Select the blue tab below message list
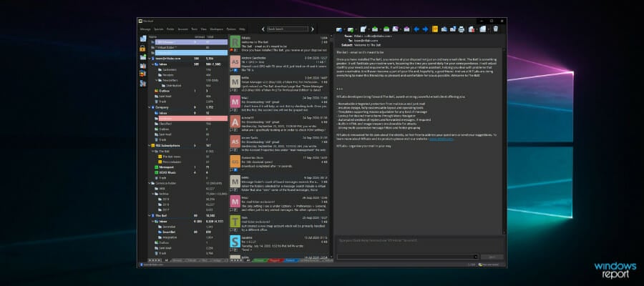This screenshot has height=286, width=644. (x=290, y=260)
